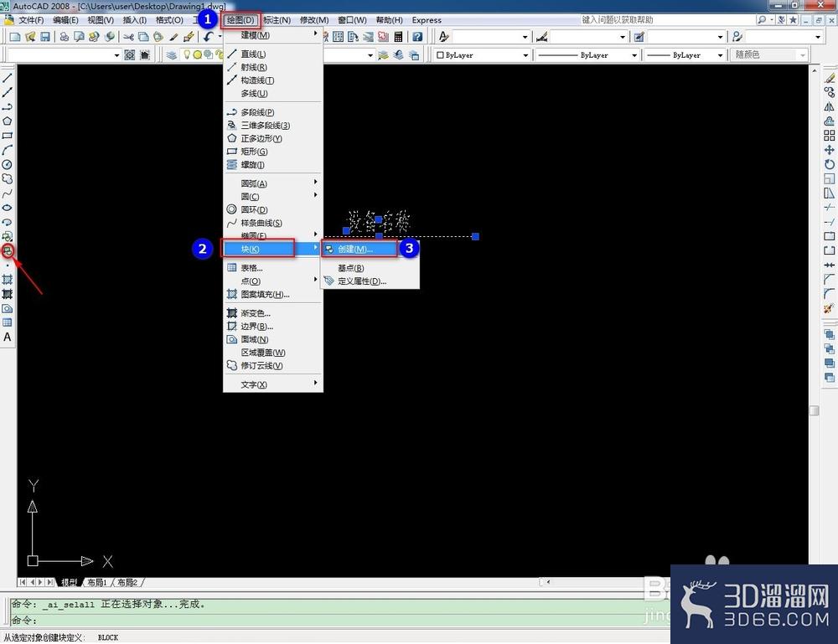Screen dimensions: 838x644
Task: Click the Favorites star icon near search
Action: click(794, 20)
